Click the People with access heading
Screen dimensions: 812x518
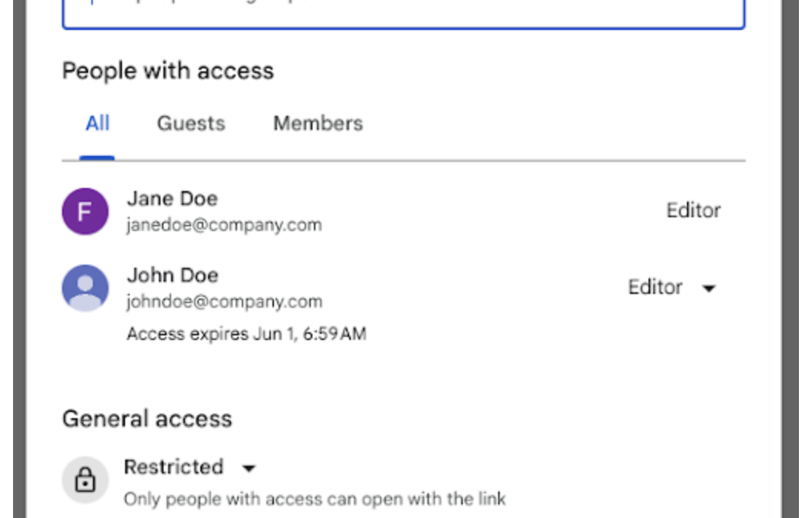(x=168, y=71)
